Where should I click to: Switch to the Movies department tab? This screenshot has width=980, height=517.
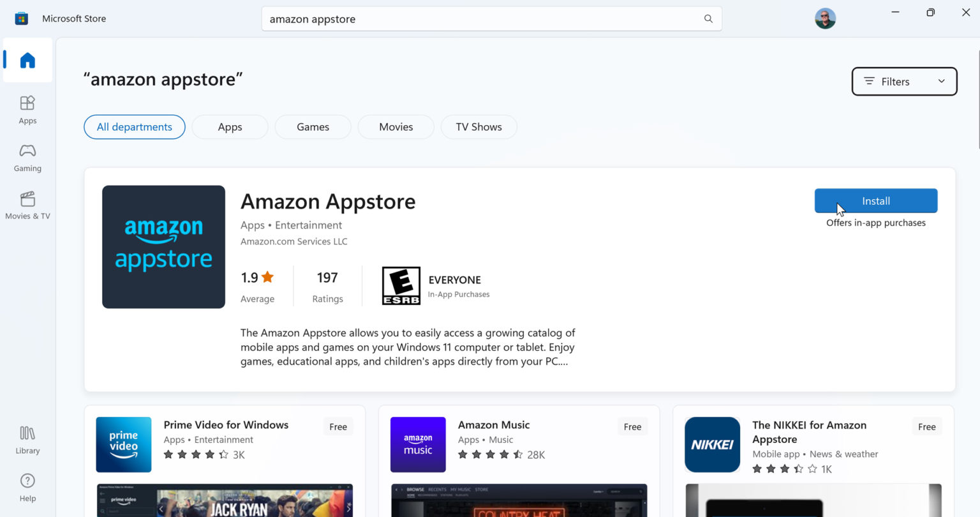coord(396,126)
